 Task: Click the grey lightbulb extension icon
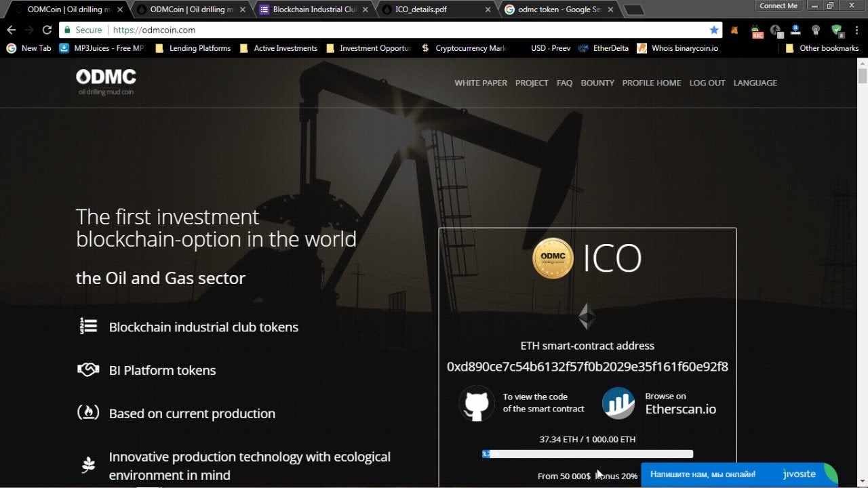(816, 30)
